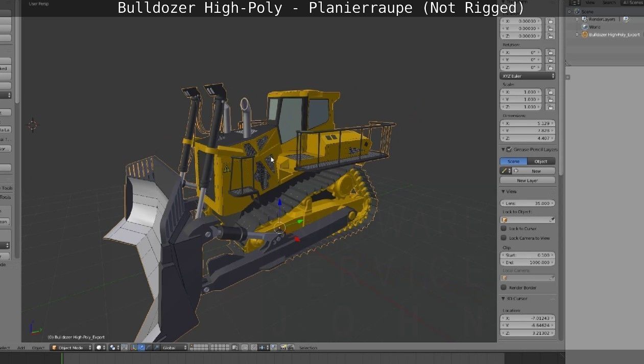Click Bulldozer High-Poly_Export object icon in outliner
The height and width of the screenshot is (364, 644).
[x=585, y=35]
